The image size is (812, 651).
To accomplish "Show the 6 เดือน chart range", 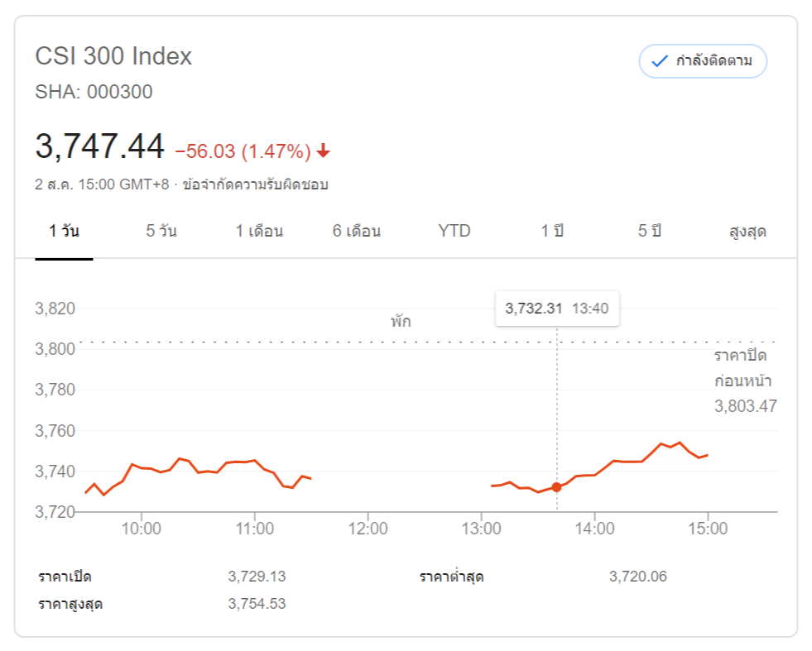I will click(357, 232).
